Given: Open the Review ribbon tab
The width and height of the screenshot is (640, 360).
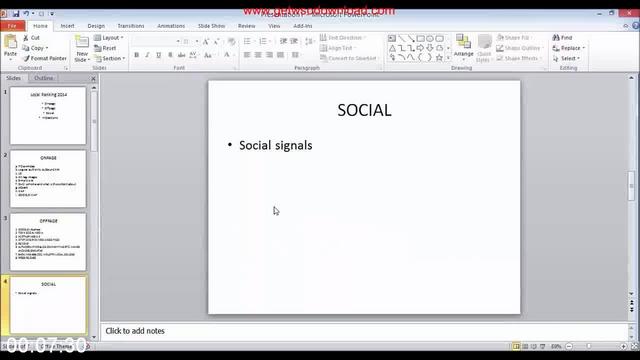Looking at the screenshot, I should pos(247,26).
